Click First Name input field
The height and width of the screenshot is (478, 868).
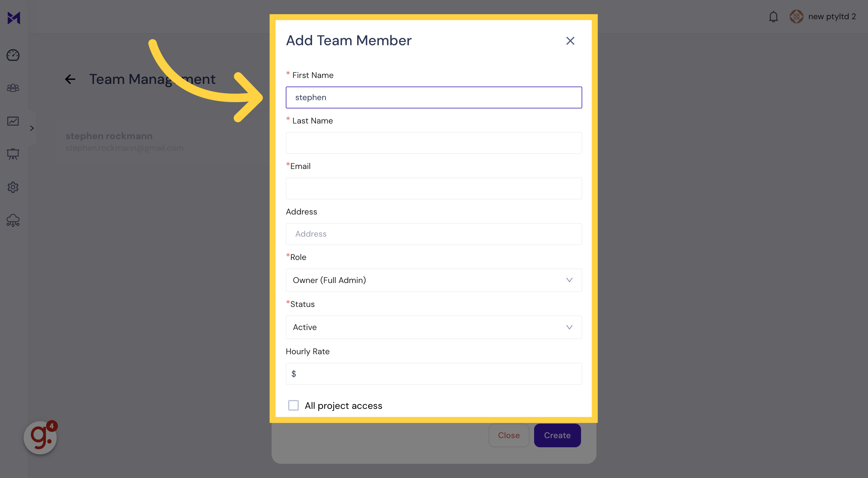(434, 97)
